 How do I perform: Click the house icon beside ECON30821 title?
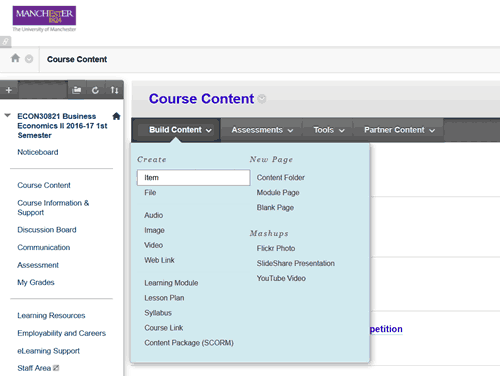click(116, 116)
